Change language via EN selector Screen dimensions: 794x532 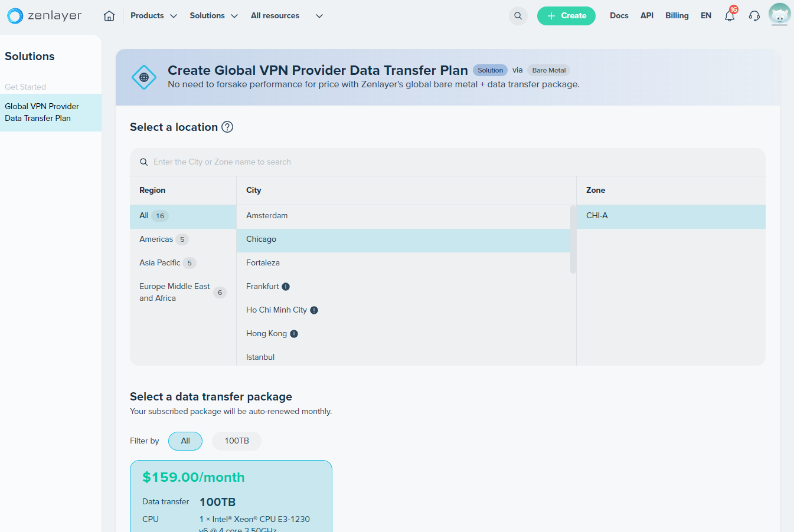click(x=706, y=16)
